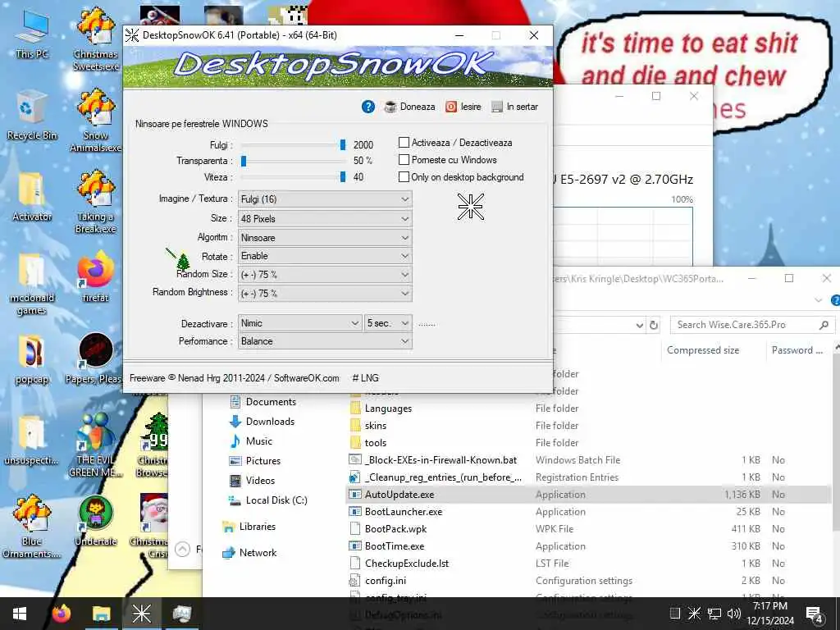Screen dimensions: 840x630
Task: Open Firefox from the taskbar
Action: point(62,614)
